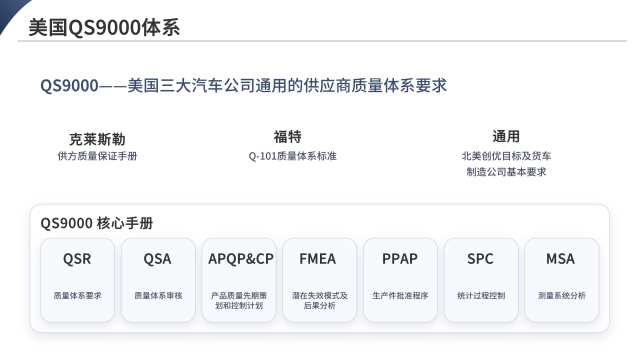Image resolution: width=640 pixels, height=360 pixels.
Task: Click the 克莱斯勒 heading
Action: pyautogui.click(x=97, y=139)
